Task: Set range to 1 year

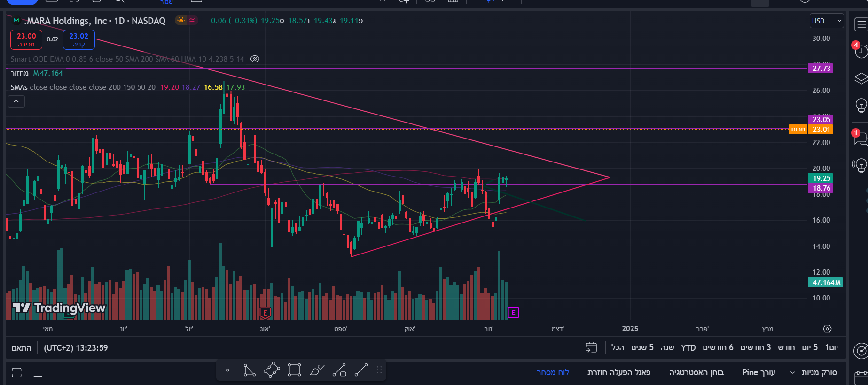Action: point(667,347)
